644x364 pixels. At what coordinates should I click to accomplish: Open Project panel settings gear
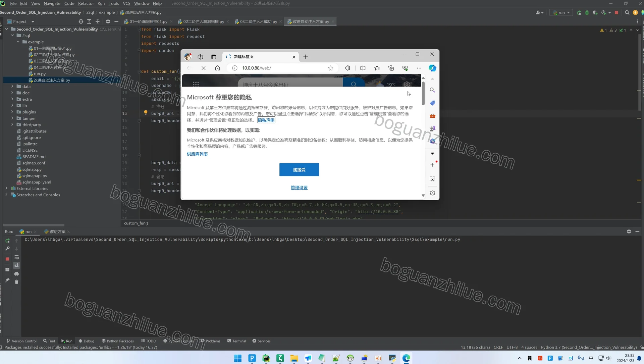(x=108, y=21)
